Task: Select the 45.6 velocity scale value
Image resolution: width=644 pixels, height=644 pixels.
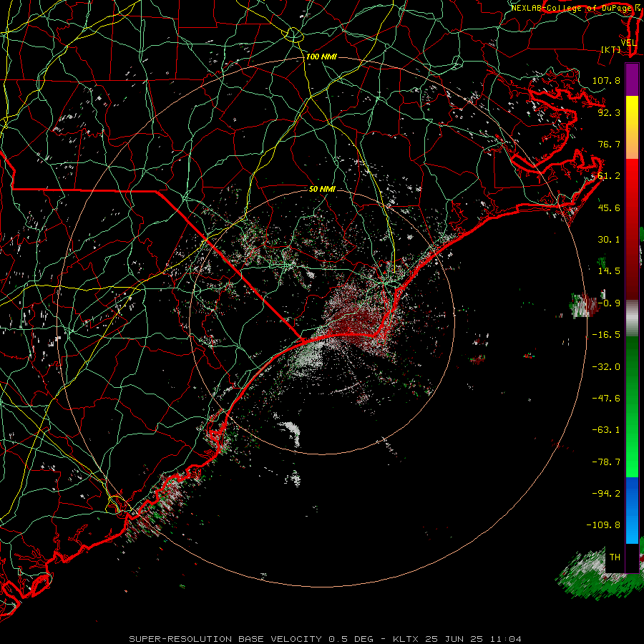Action: [x=609, y=208]
